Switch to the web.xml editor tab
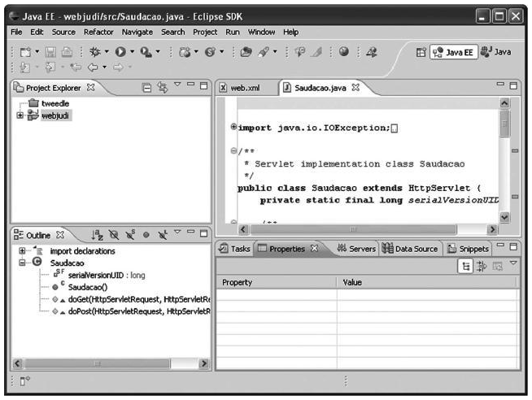Viewport: 532px width, 400px height. click(245, 87)
